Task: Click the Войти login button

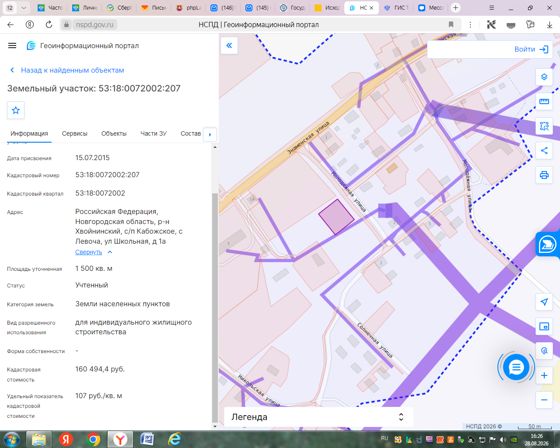Action: tap(531, 49)
